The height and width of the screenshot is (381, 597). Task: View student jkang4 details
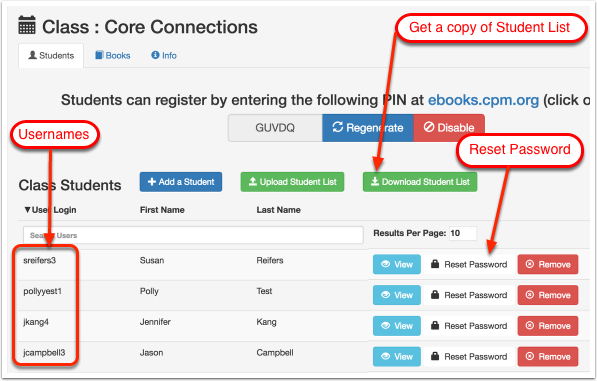tap(397, 326)
